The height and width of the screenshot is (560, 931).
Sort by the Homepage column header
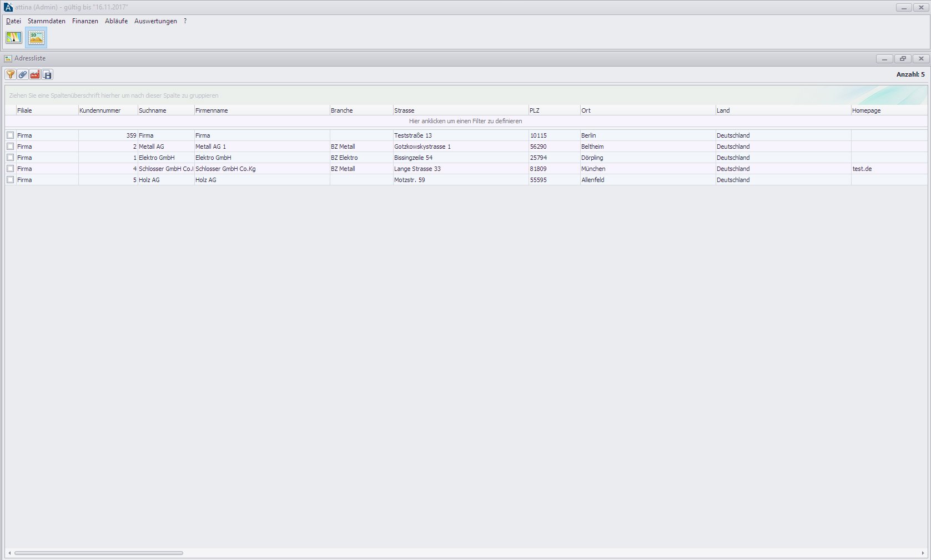pos(889,110)
